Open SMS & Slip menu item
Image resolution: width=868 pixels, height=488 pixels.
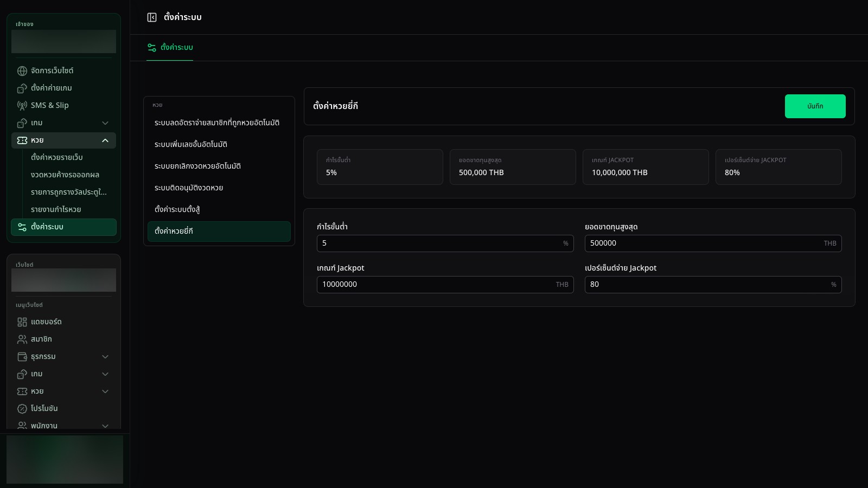63,106
